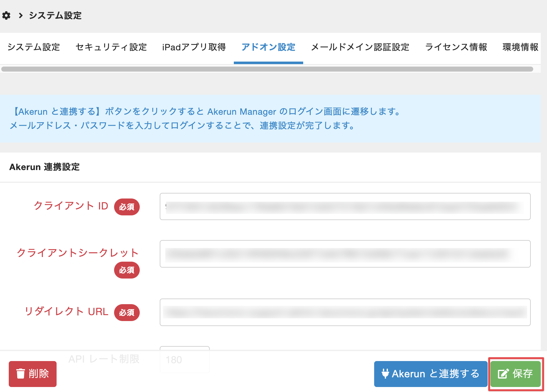
Task: Select the アドオン設定 tab
Action: 268,47
